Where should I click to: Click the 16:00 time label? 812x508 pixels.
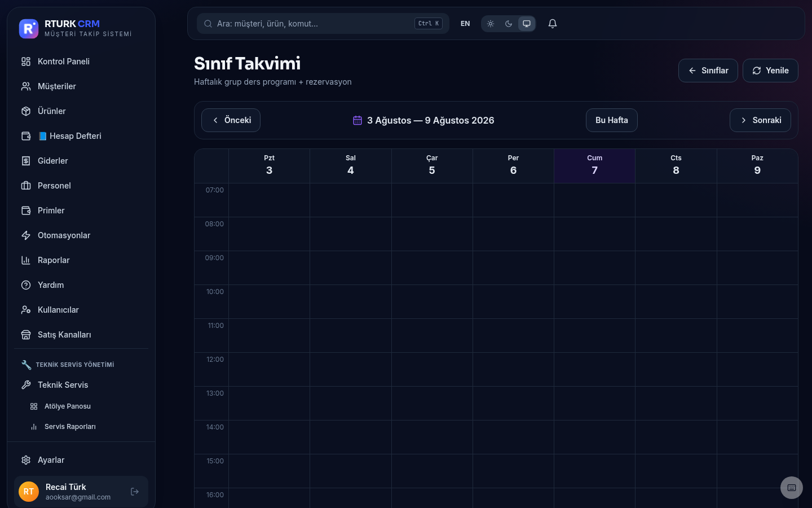pos(215,495)
